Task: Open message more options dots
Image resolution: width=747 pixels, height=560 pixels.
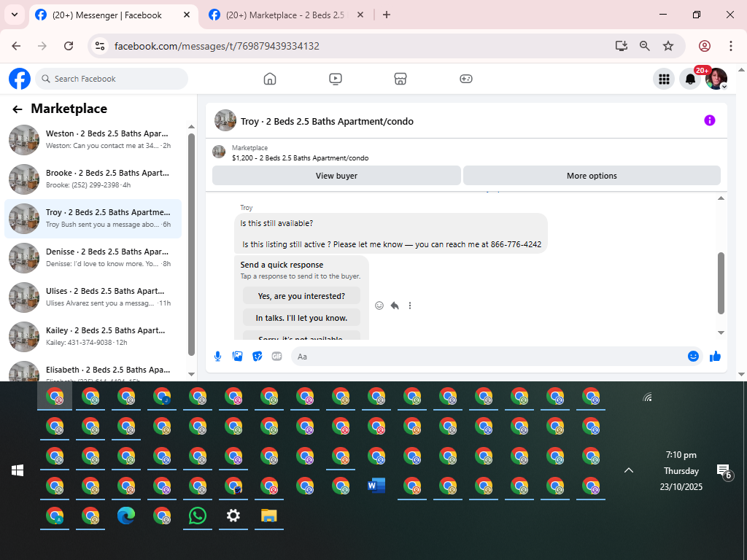Action: (x=410, y=306)
